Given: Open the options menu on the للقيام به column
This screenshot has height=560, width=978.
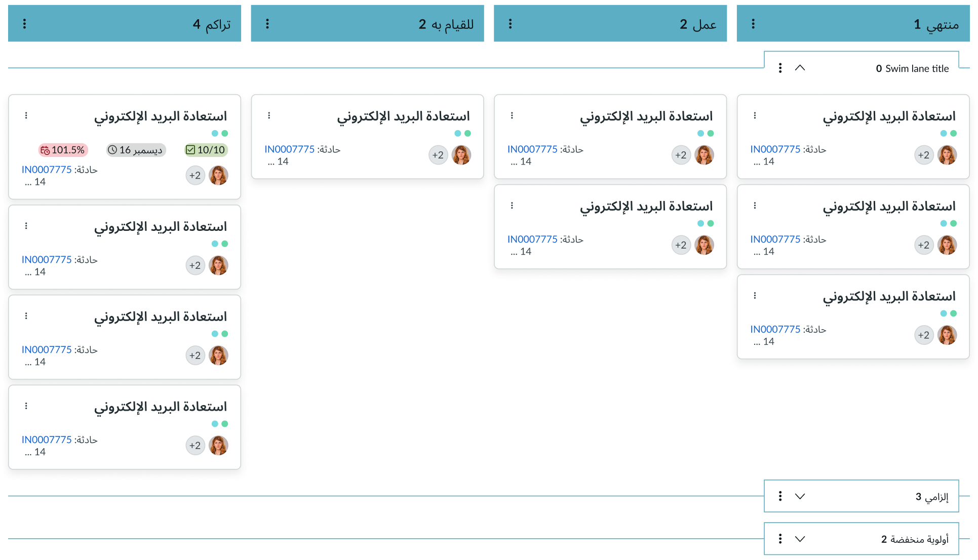Looking at the screenshot, I should [x=267, y=23].
